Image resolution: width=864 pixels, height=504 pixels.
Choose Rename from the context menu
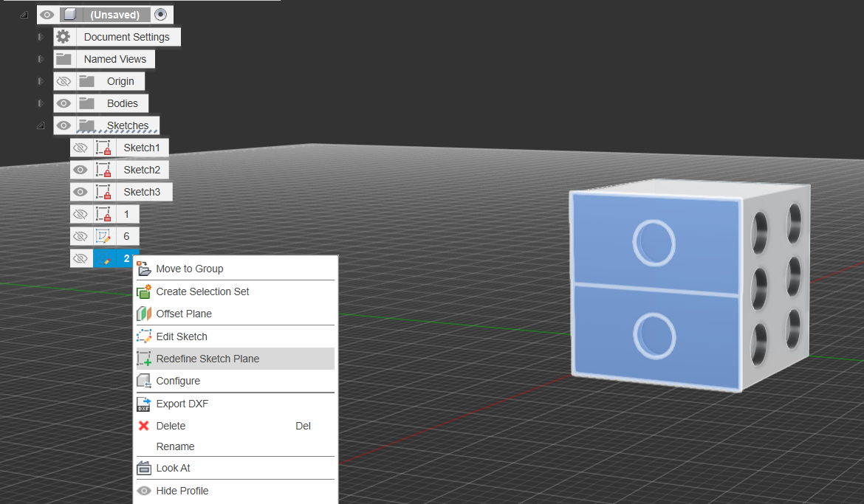click(175, 446)
